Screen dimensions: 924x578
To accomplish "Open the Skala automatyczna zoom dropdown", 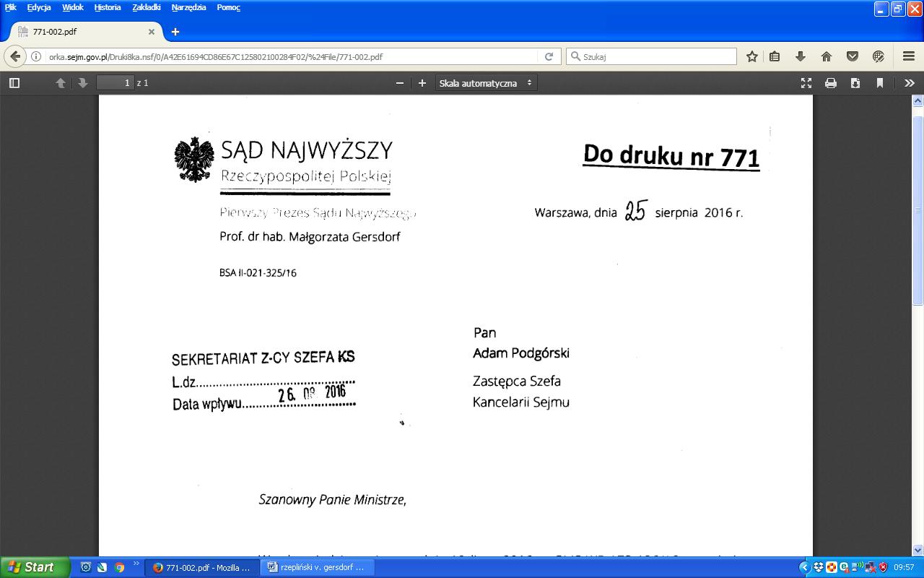I will pos(486,83).
